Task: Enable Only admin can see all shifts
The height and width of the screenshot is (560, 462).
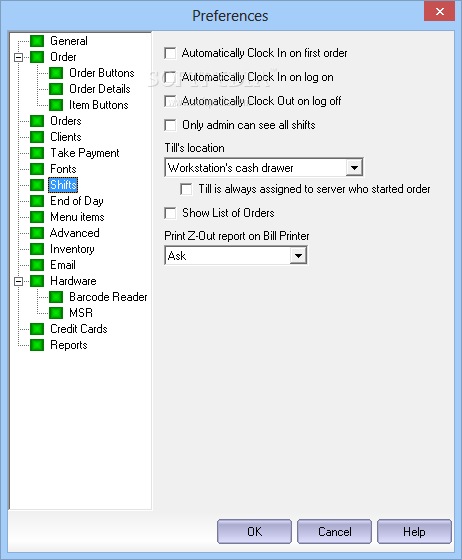Action: click(170, 125)
